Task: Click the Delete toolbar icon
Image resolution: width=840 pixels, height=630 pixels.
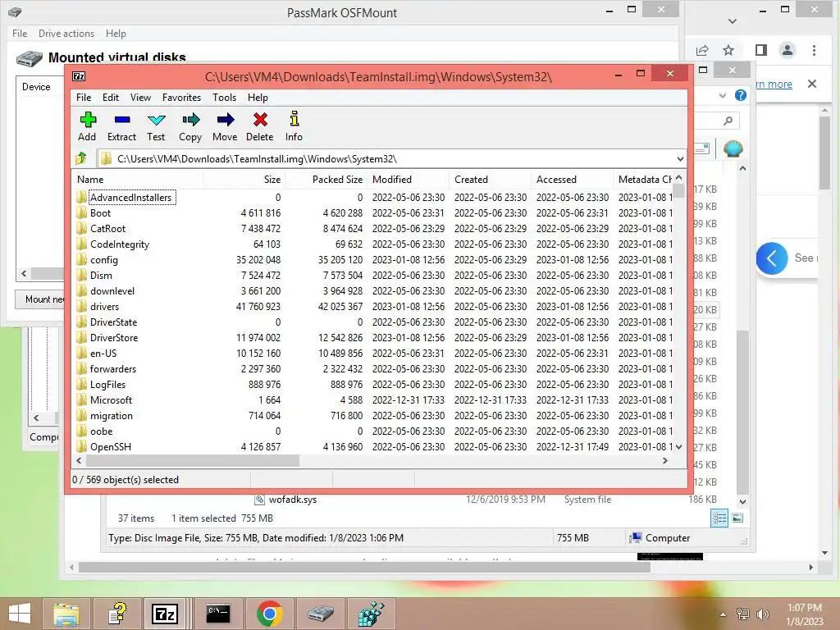Action: tap(260, 120)
